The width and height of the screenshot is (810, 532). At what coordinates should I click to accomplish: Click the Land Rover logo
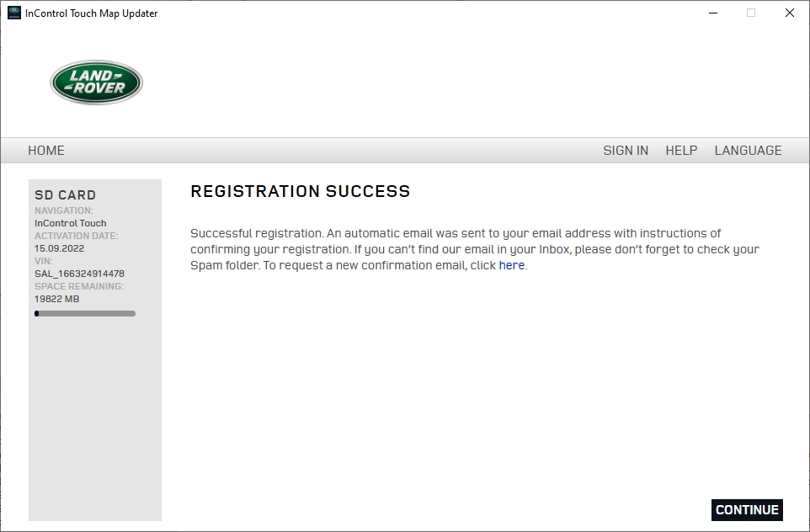pyautogui.click(x=96, y=82)
